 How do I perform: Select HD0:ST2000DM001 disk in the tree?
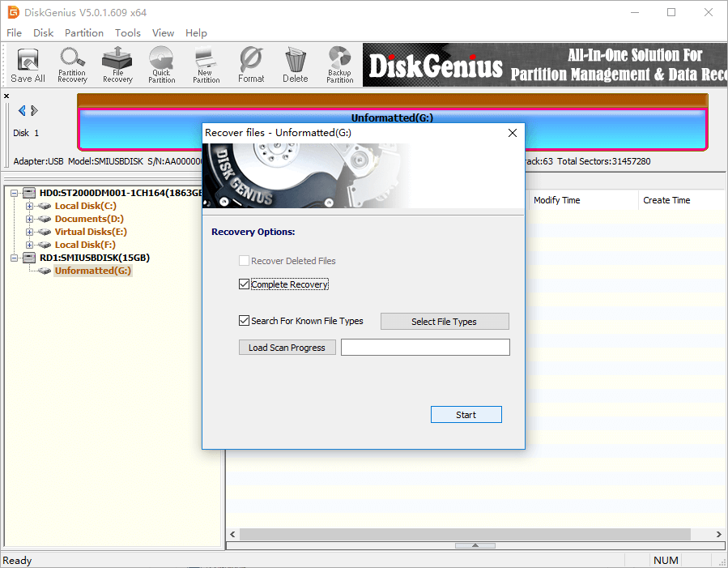pos(121,193)
